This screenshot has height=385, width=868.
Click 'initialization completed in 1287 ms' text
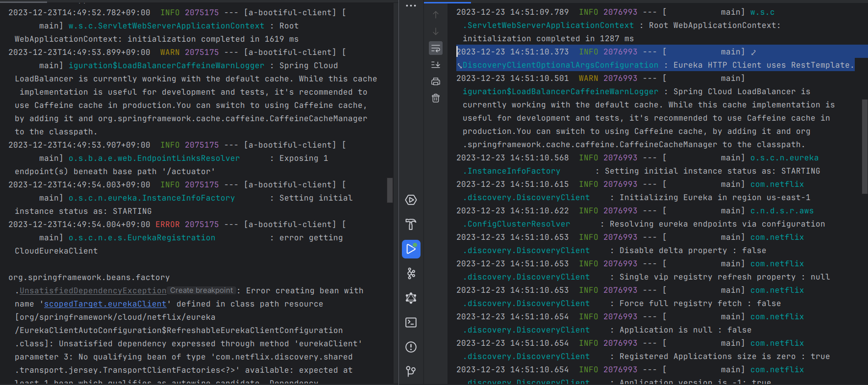click(x=548, y=39)
